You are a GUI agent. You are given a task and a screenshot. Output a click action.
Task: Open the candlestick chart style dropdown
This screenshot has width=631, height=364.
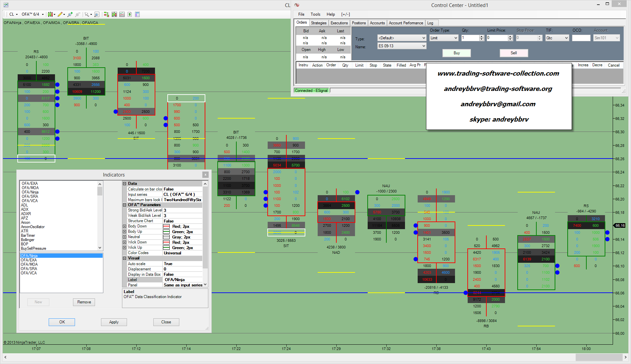[51, 14]
